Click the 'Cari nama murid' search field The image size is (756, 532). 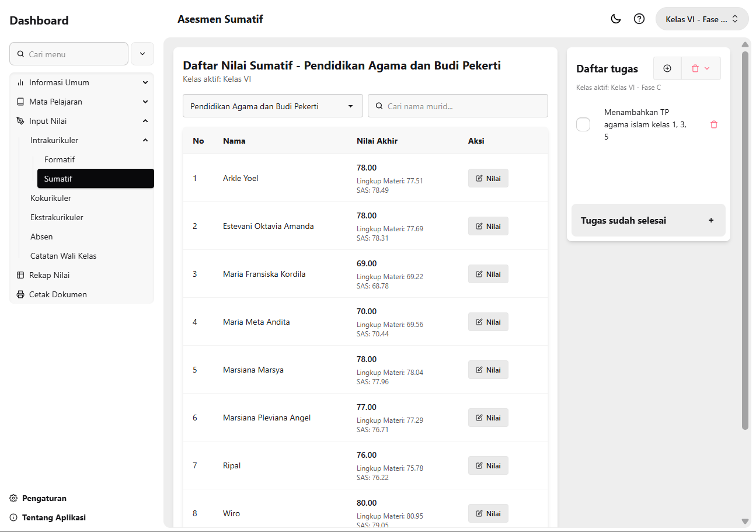click(x=458, y=106)
